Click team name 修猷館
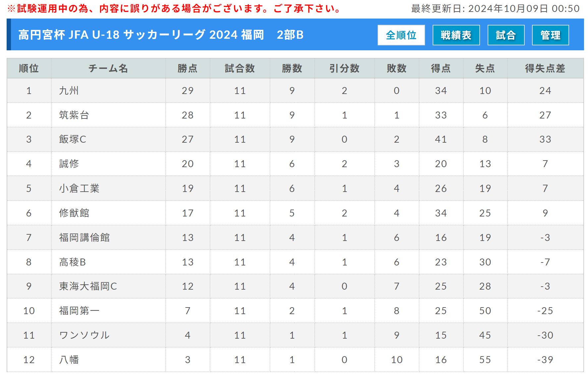 click(74, 213)
